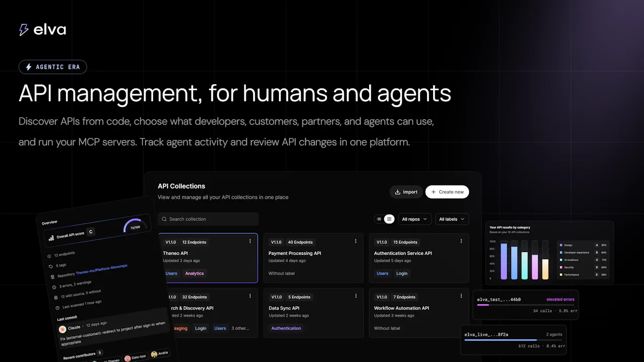
Task: Open three-dot menu on Payment Processing API card
Action: [x=355, y=241]
